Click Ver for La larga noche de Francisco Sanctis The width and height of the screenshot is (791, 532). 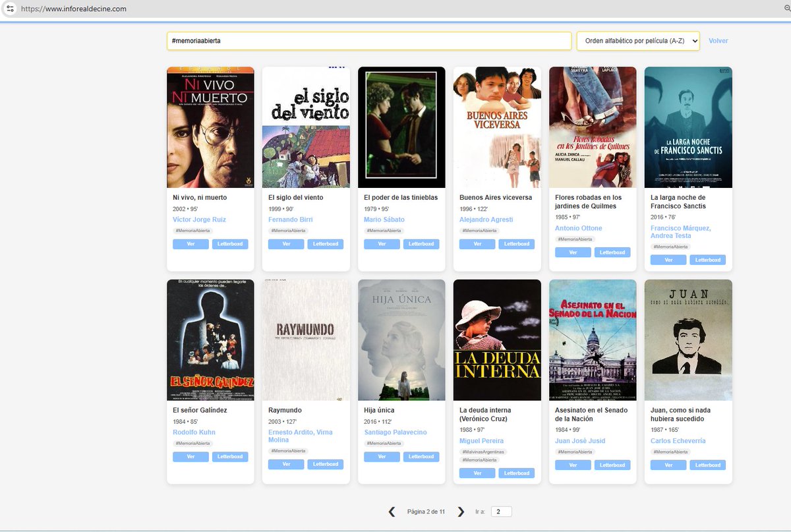coord(668,260)
